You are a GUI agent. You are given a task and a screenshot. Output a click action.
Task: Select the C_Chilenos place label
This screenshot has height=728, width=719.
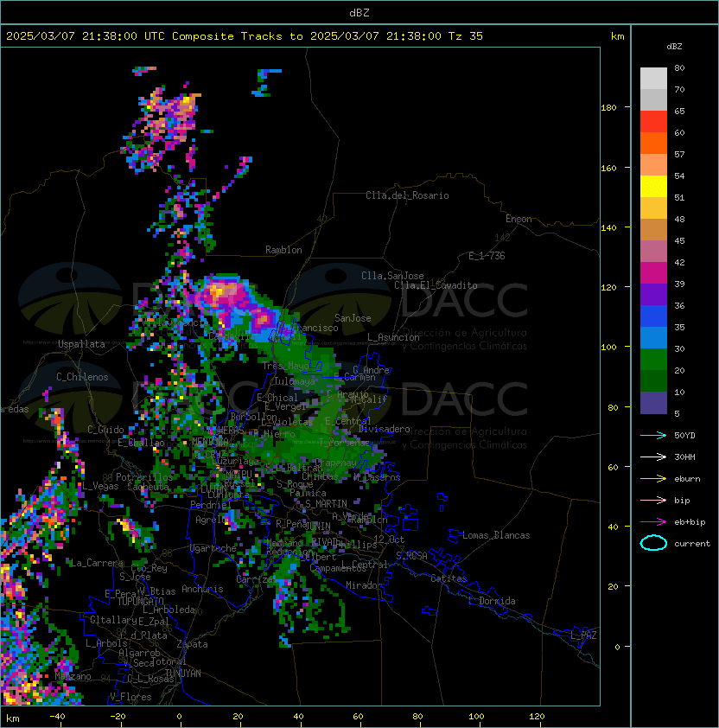pos(82,377)
